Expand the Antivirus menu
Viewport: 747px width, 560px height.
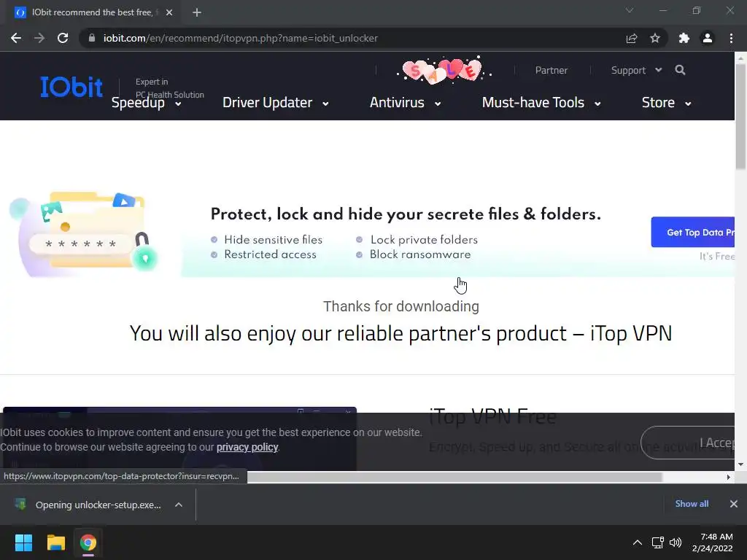pos(406,102)
